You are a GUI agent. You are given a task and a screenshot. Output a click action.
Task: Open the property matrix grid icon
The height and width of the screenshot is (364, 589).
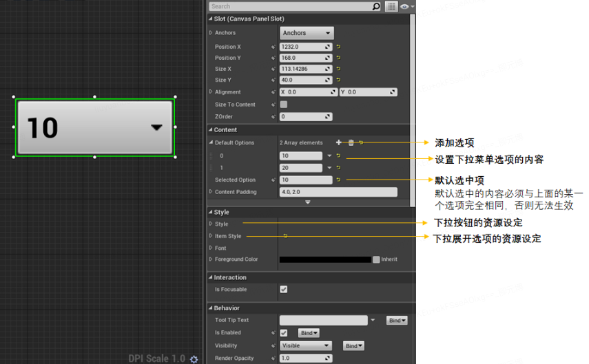[391, 6]
